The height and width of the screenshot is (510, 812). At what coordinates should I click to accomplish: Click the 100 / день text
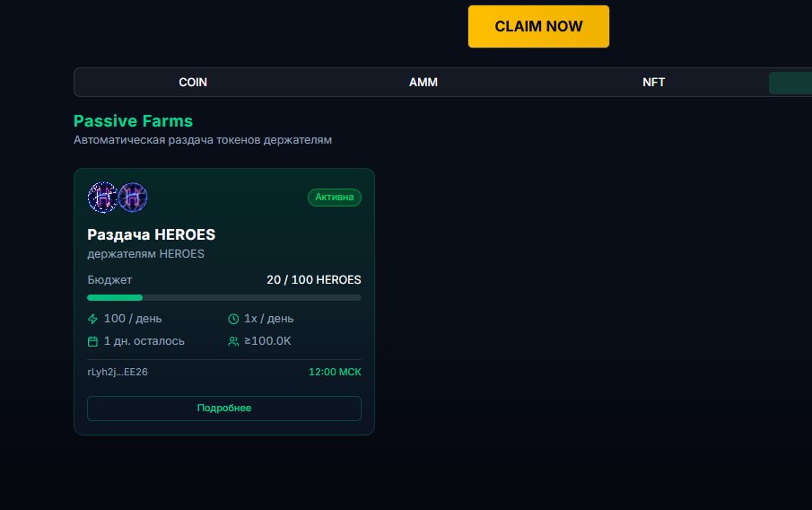click(x=133, y=319)
